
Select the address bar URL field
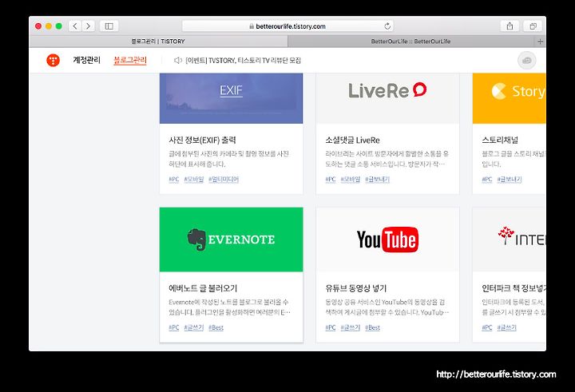pyautogui.click(x=287, y=26)
